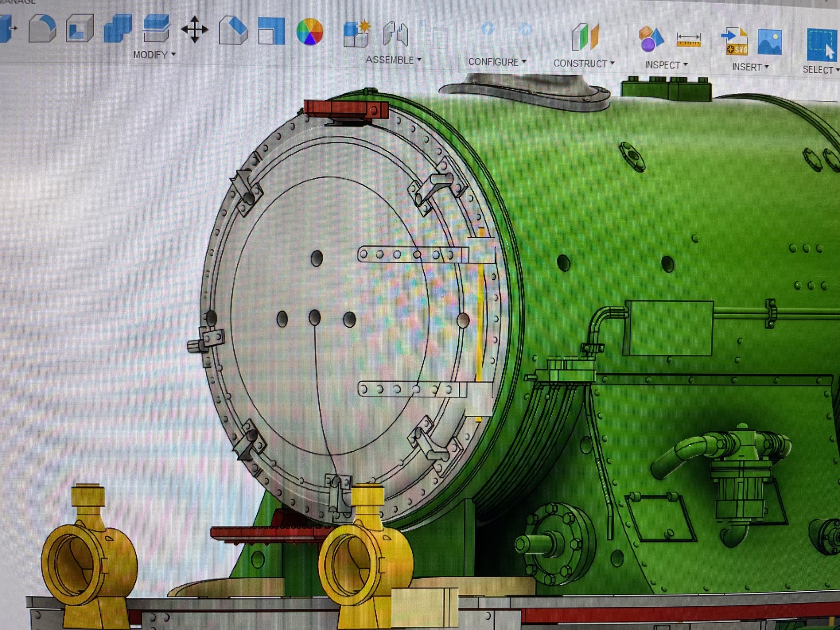The width and height of the screenshot is (840, 630).
Task: Pick the Offset Face tool icon
Action: 156,29
